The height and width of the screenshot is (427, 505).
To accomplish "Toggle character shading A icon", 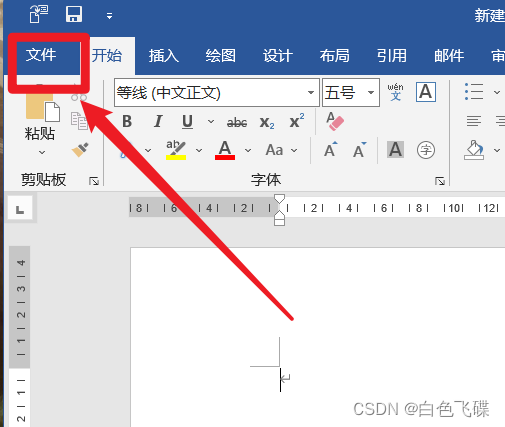I will [395, 149].
